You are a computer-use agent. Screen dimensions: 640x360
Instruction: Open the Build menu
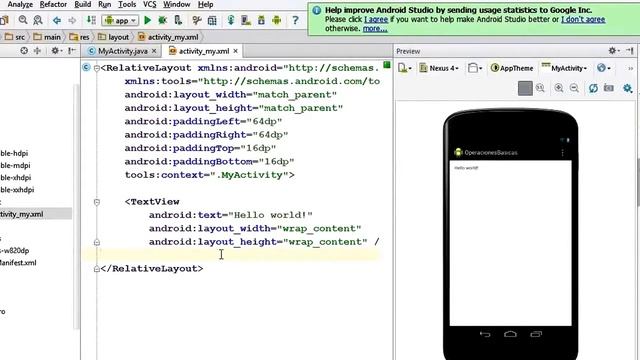pyautogui.click(x=82, y=4)
